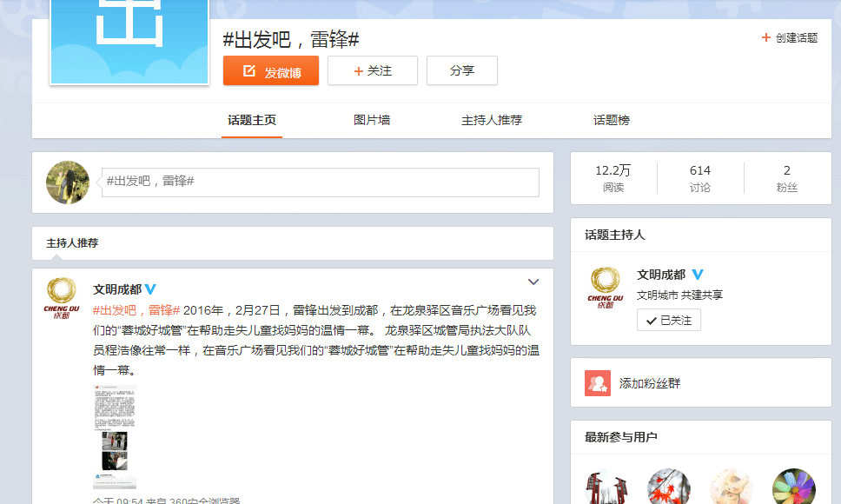Click the 分享 share button
Screen dimensions: 841x504
tap(462, 71)
